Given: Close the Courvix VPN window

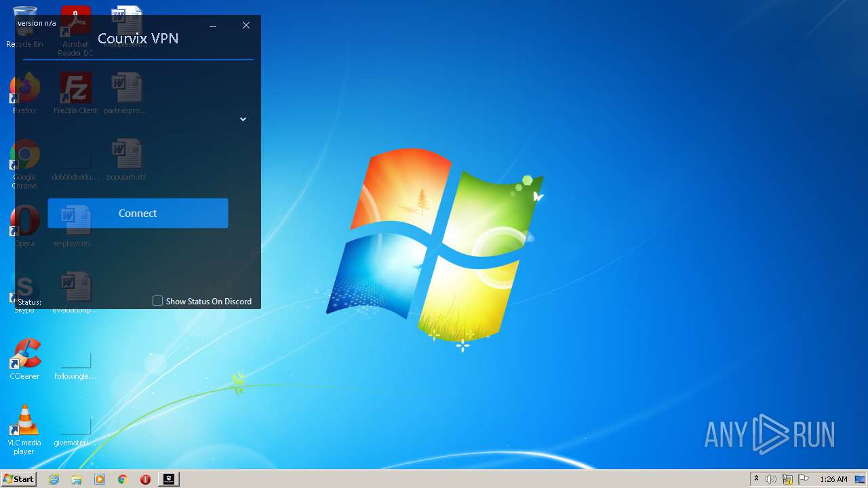Looking at the screenshot, I should pyautogui.click(x=246, y=26).
